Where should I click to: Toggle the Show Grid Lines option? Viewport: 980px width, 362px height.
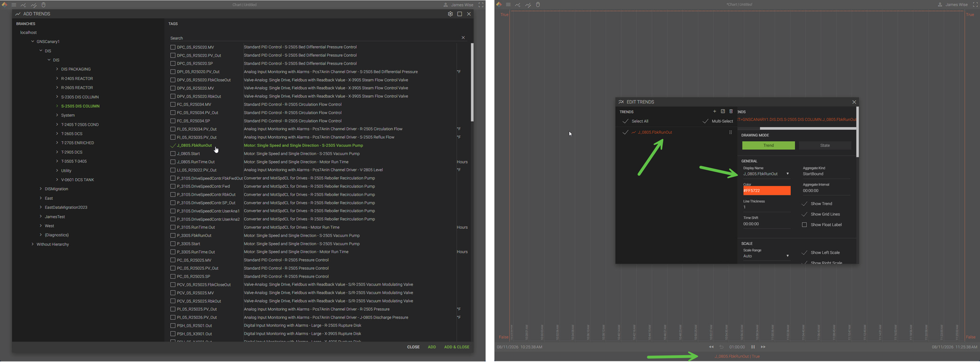point(805,215)
